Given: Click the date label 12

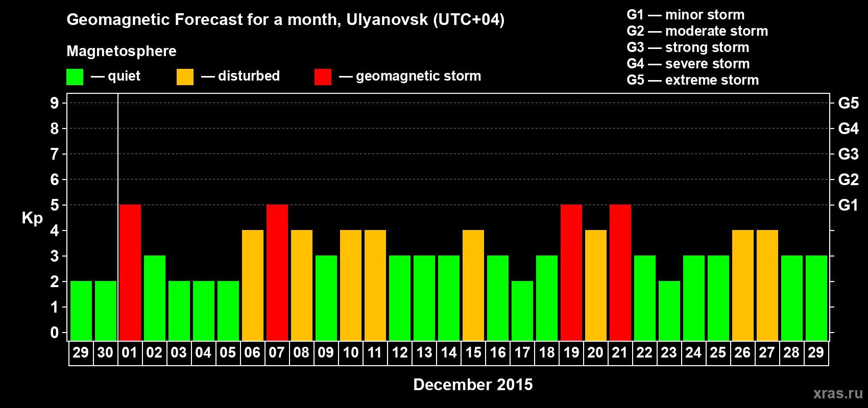Looking at the screenshot, I should (x=399, y=352).
